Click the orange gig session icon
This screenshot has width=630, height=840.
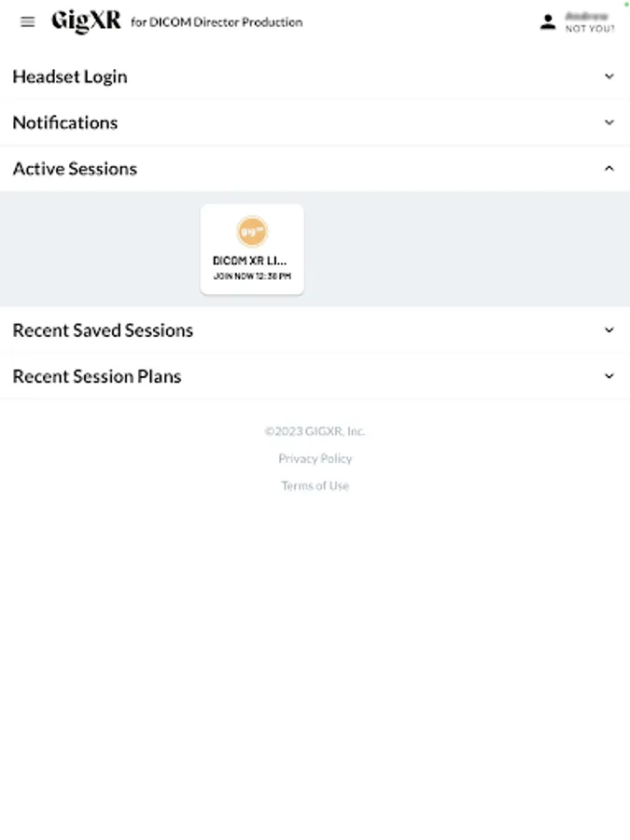coord(252,231)
